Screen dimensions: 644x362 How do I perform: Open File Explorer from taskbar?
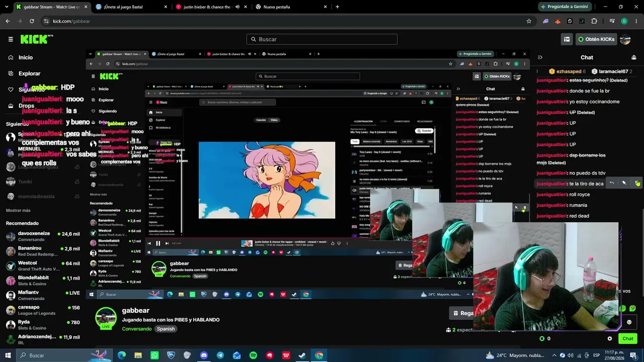(x=138, y=355)
